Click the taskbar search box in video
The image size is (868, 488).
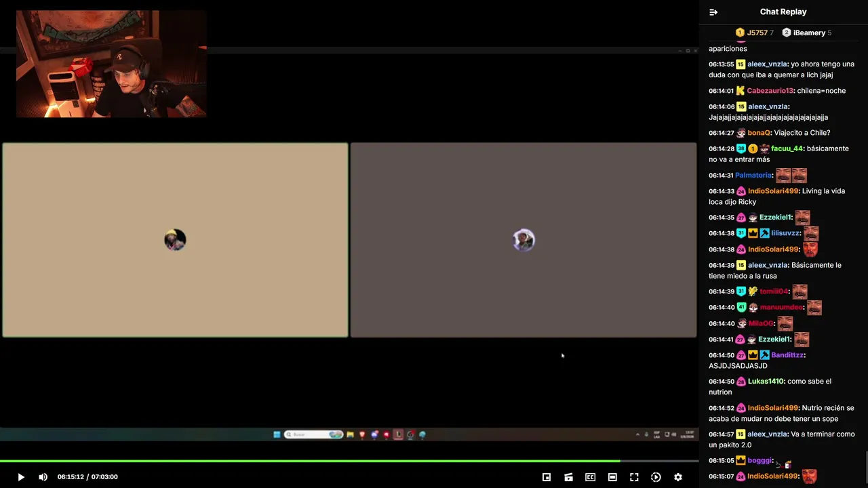313,434
